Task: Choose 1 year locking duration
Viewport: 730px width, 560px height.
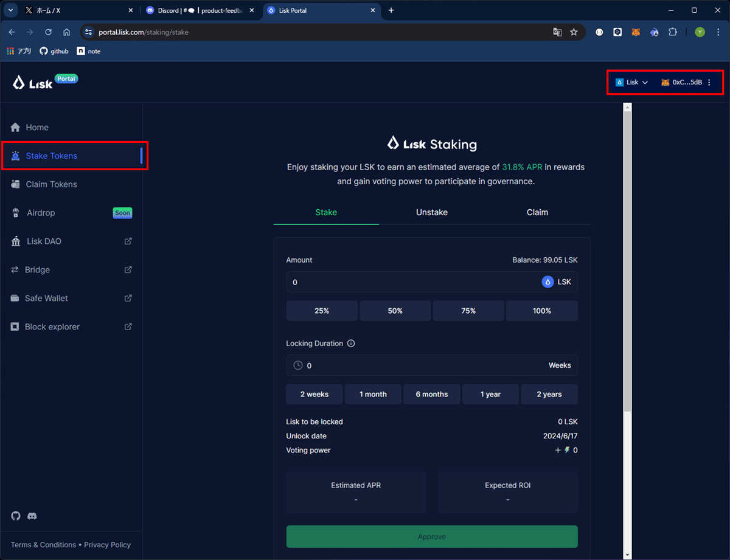Action: (490, 394)
